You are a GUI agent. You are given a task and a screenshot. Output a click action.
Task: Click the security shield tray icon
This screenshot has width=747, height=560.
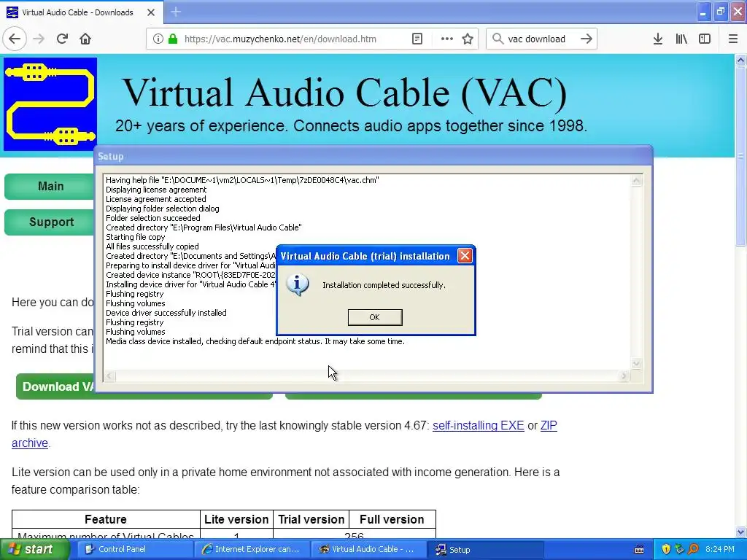[666, 549]
